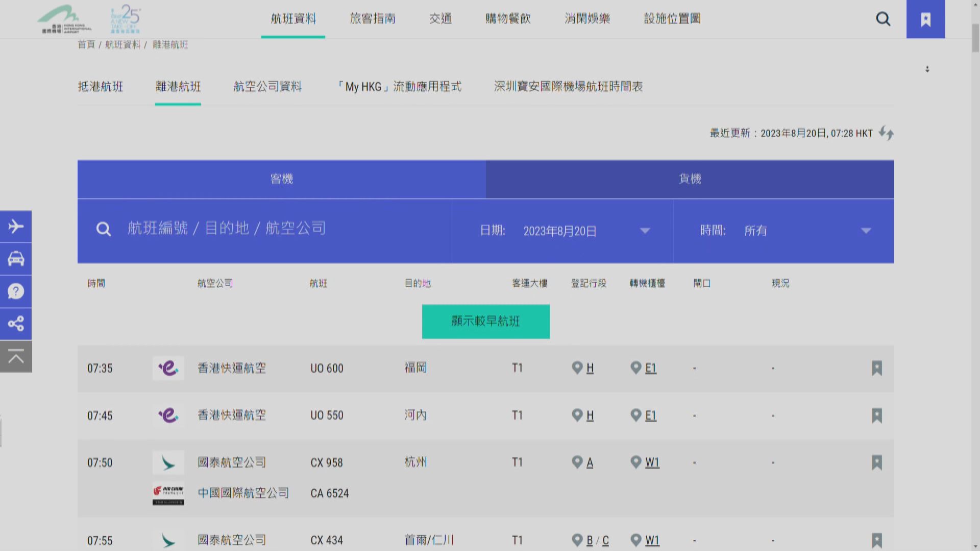Switch to the 貨機 cargo tab
Viewport: 980px width, 551px height.
(x=690, y=179)
